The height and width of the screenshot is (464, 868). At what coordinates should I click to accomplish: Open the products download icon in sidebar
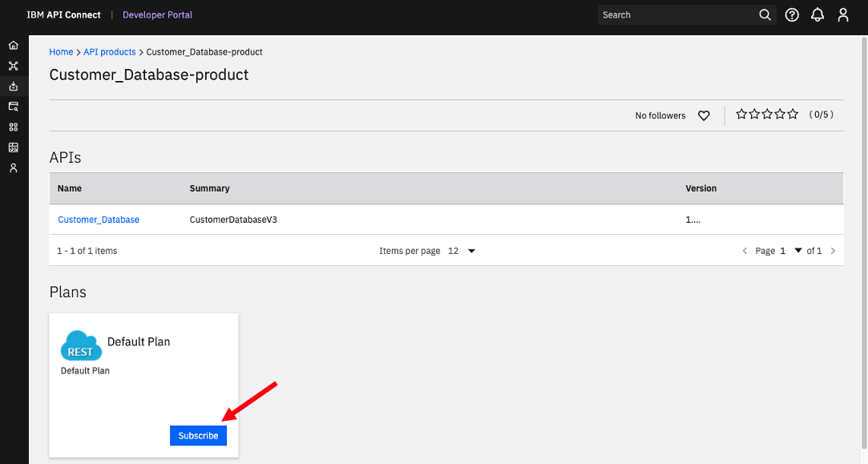point(14,87)
